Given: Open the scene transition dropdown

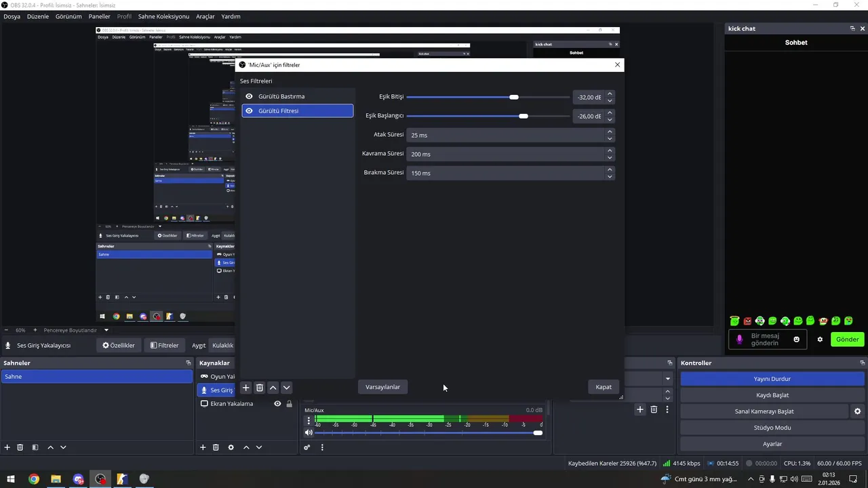Looking at the screenshot, I should pos(668,379).
